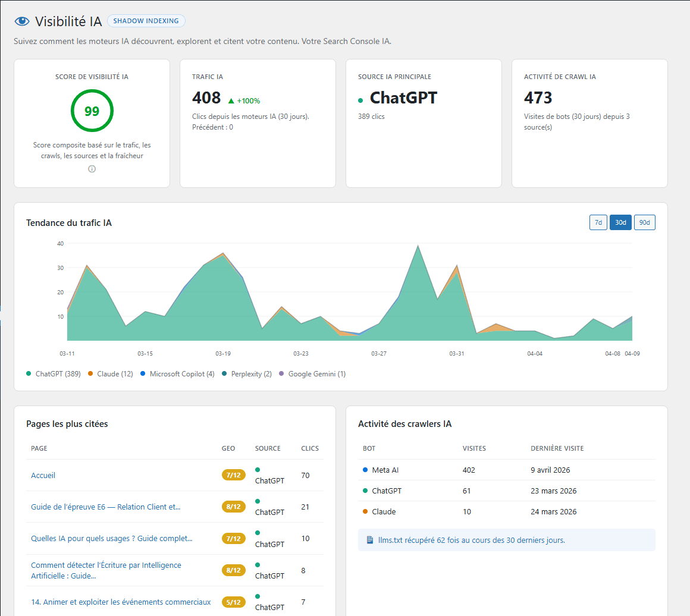Open Animer et exploiter les événements link

click(x=121, y=602)
